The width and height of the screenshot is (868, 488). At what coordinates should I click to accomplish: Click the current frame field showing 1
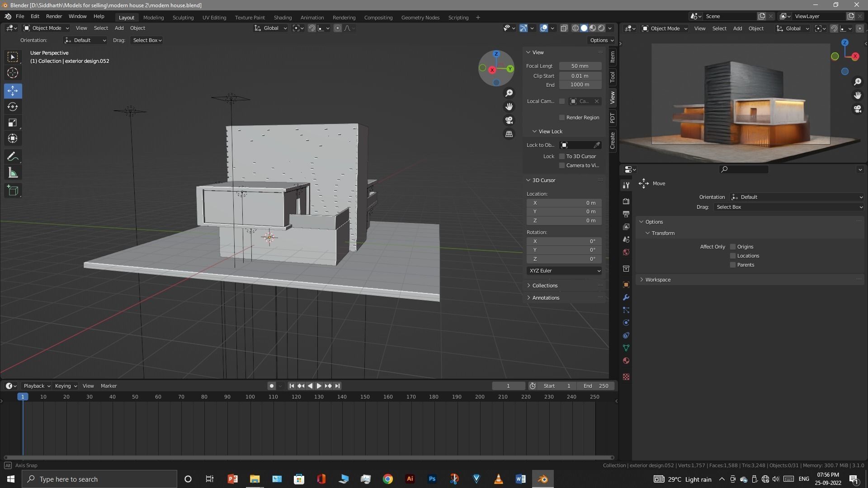pos(508,386)
